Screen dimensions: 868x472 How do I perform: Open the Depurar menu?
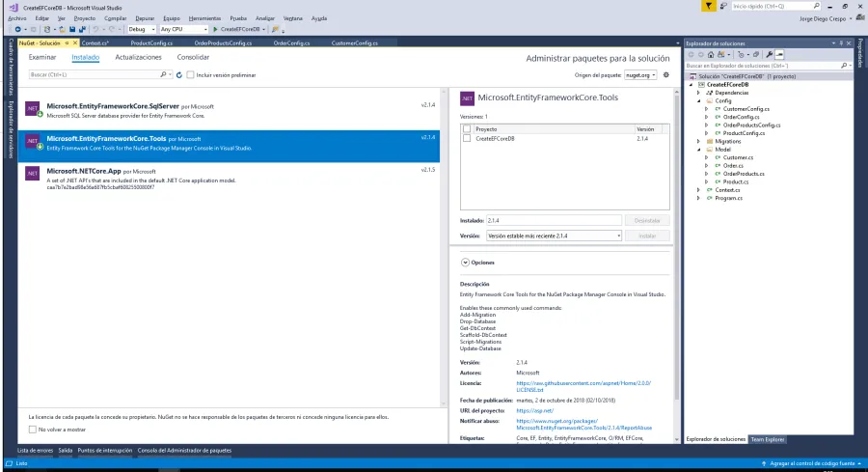(145, 18)
